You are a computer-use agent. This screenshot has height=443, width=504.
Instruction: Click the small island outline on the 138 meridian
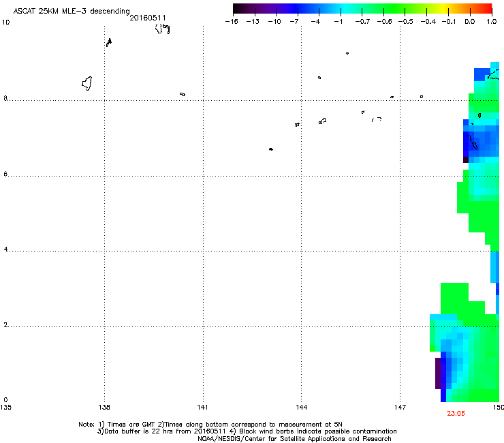pos(109,42)
